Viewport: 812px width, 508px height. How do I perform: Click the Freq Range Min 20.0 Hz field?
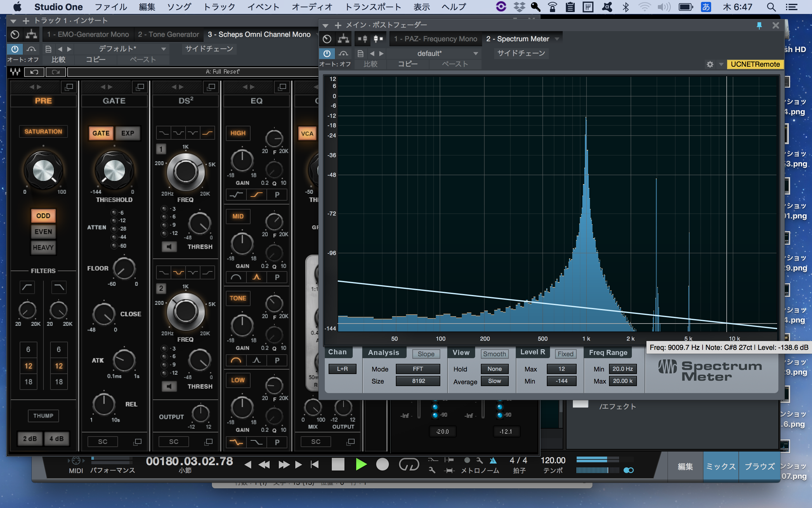tap(623, 369)
